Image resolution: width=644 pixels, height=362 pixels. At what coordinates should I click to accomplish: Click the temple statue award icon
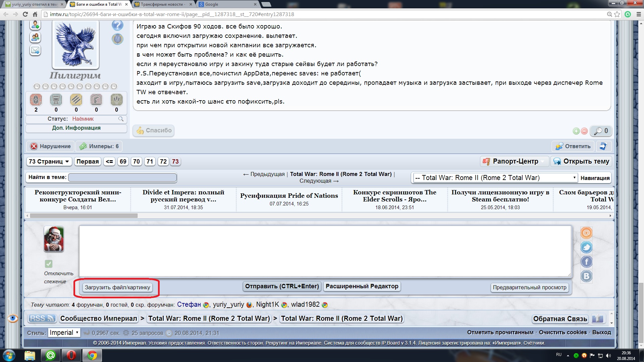(96, 100)
